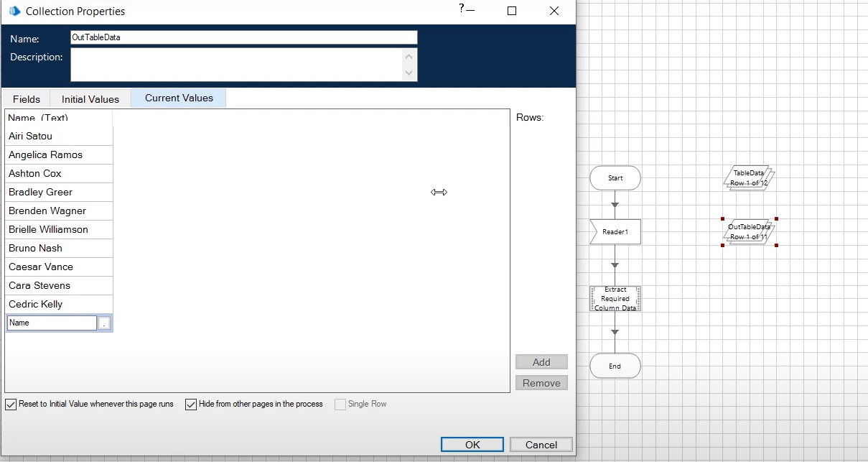Select the Bruno Nash row

click(x=59, y=248)
